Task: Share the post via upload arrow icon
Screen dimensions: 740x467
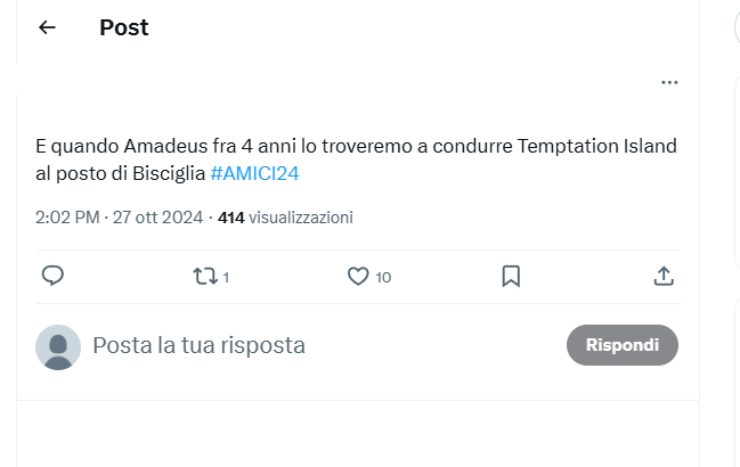Action: coord(664,276)
